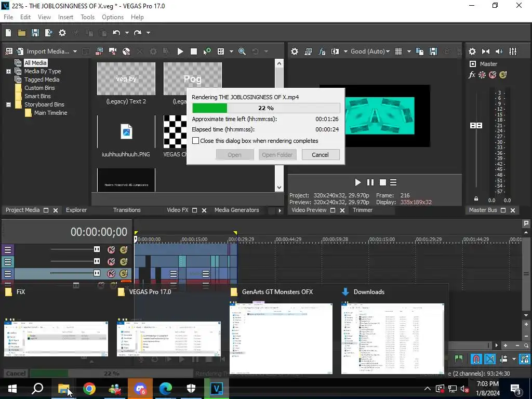532x399 pixels.
Task: Toggle Auto Preview in Project Media toolbar
Action: [x=207, y=51]
